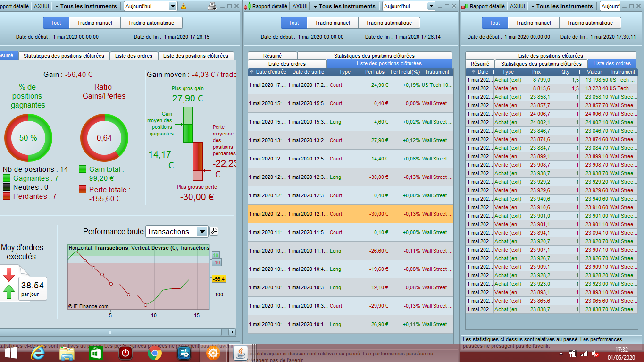Sort by Perf relat(%) column header
The height and width of the screenshot is (362, 644).
click(x=405, y=72)
